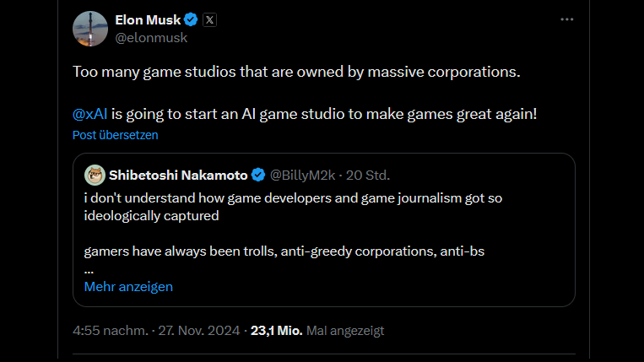Open the Elon Musk display name link
The image size is (644, 362).
click(x=148, y=20)
